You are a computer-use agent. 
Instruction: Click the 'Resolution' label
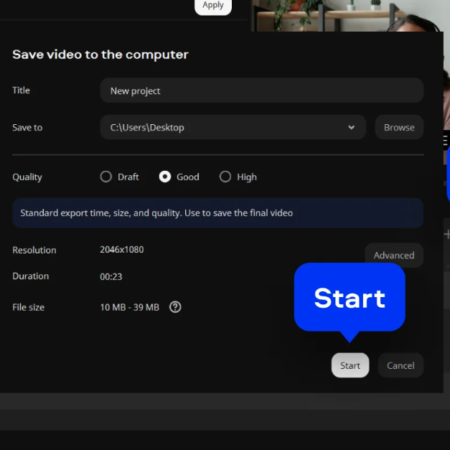point(34,250)
